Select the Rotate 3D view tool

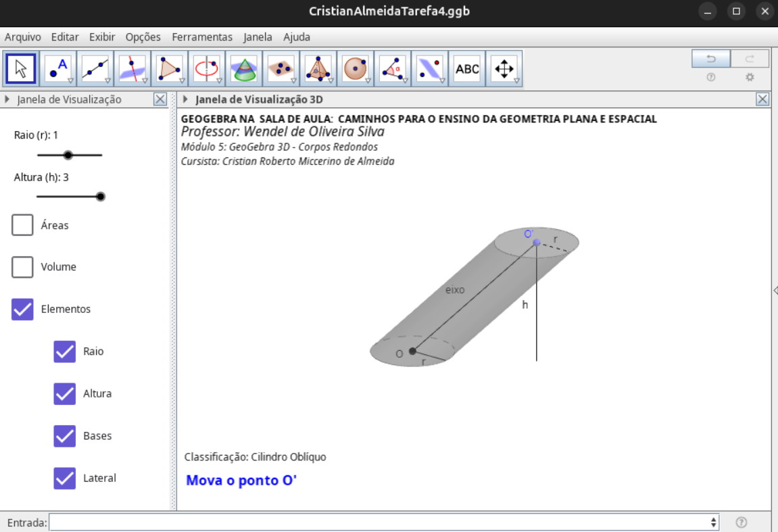pyautogui.click(x=504, y=69)
